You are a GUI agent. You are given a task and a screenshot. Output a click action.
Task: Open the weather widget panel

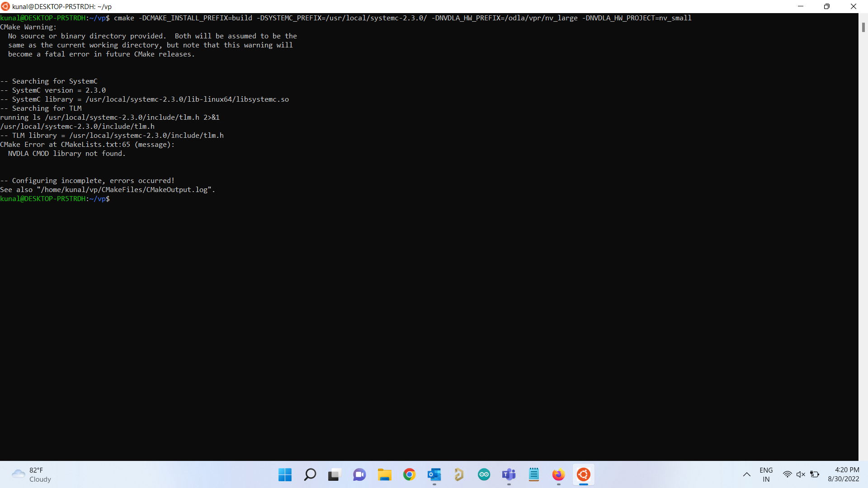30,474
